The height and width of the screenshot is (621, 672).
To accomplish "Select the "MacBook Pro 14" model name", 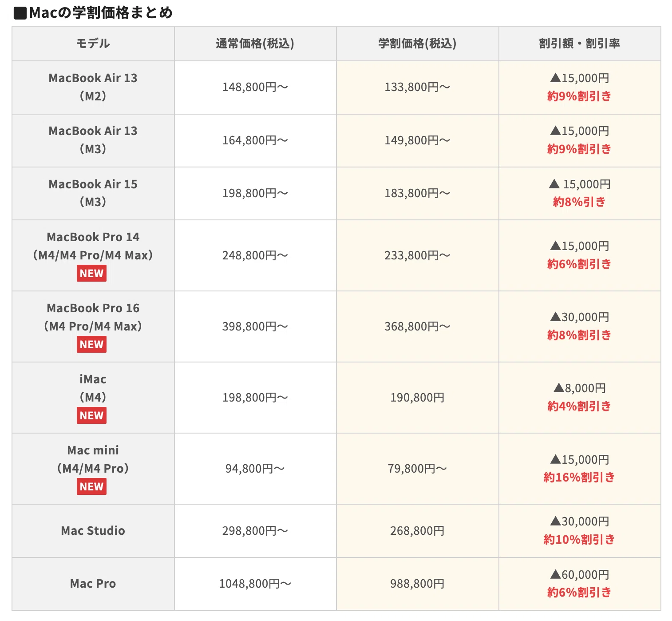I will (93, 237).
